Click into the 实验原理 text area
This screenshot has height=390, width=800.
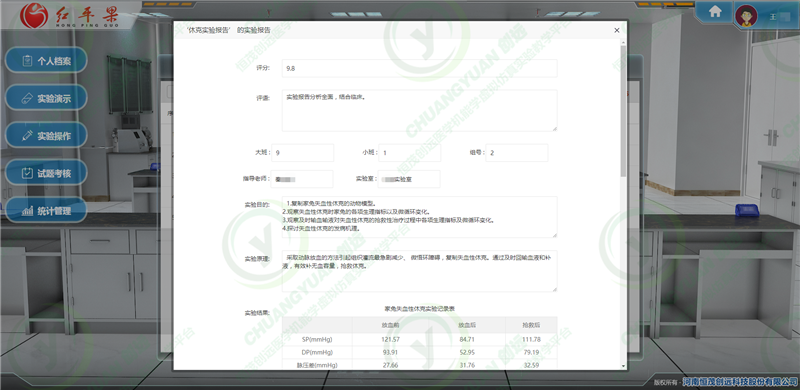pos(419,271)
